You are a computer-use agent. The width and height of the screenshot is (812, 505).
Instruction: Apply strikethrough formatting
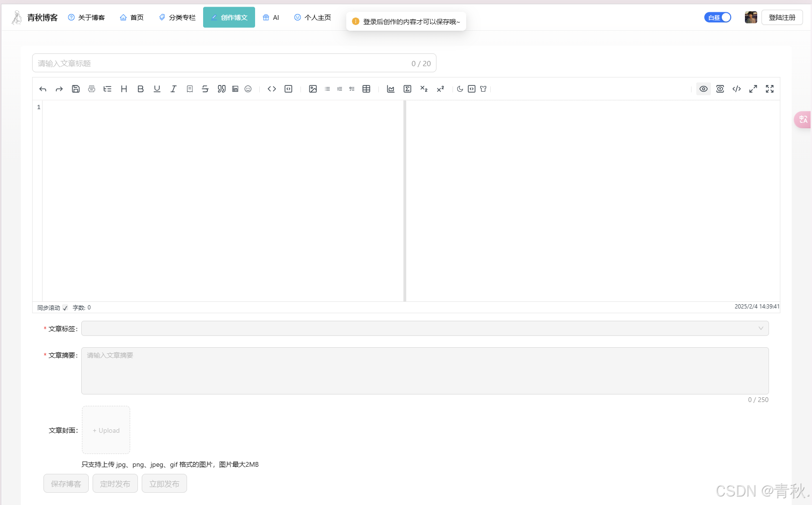[x=205, y=89]
